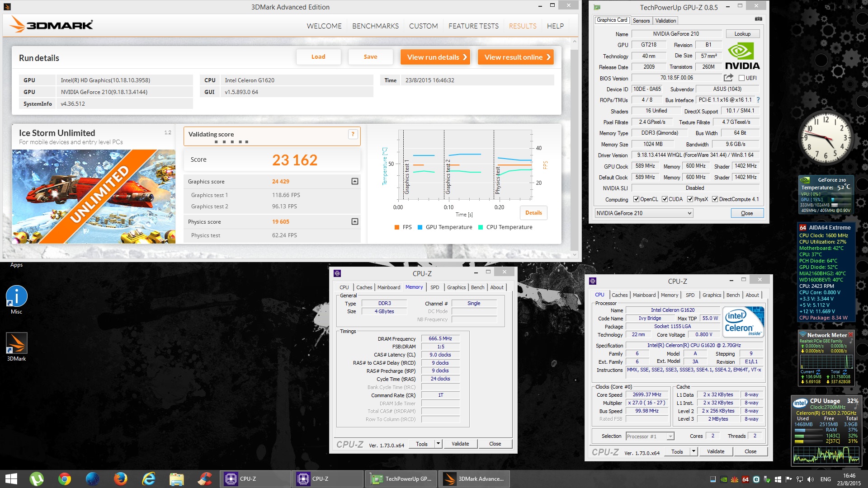Open the FEATURE TESTS tab
This screenshot has height=488, width=868.
click(473, 26)
